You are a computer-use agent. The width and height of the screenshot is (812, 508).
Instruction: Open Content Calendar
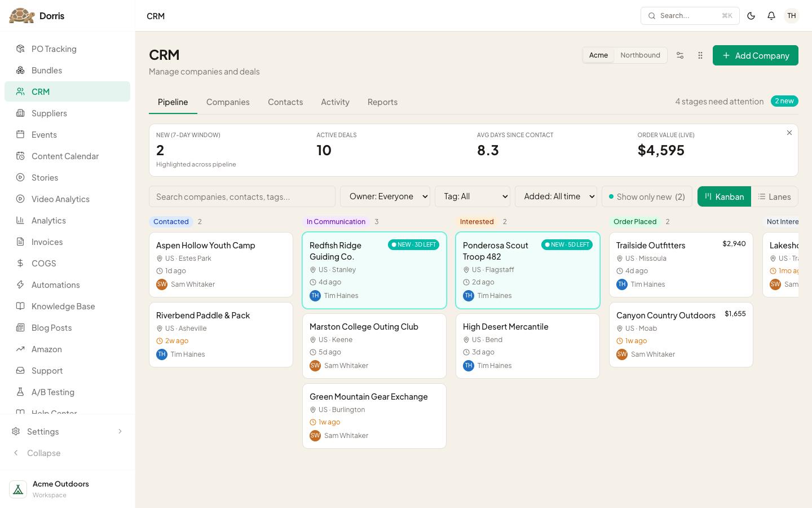click(67, 156)
